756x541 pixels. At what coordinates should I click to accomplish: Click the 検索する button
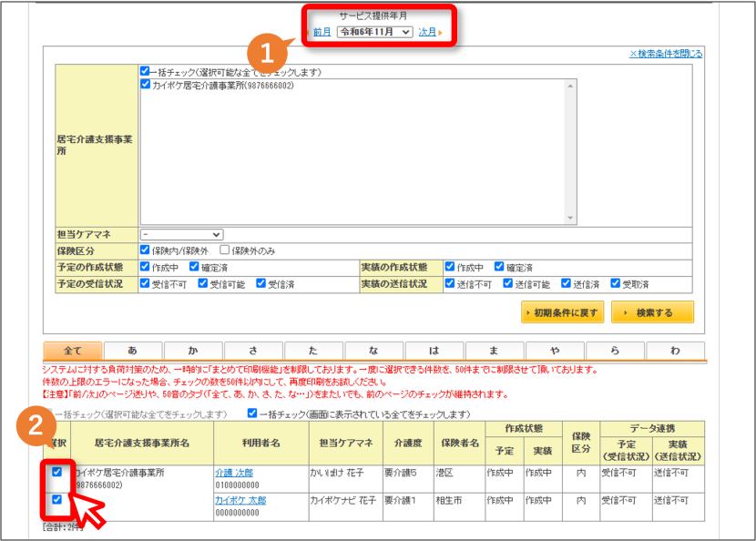pyautogui.click(x=652, y=312)
